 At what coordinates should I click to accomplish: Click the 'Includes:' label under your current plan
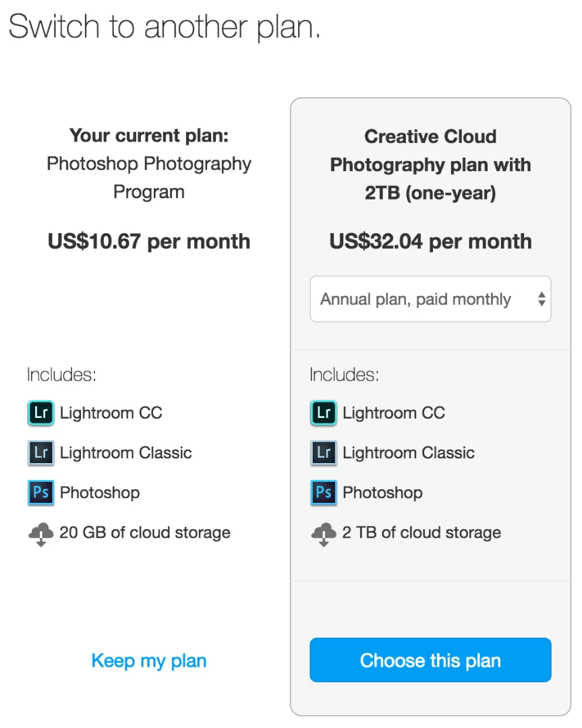61,375
